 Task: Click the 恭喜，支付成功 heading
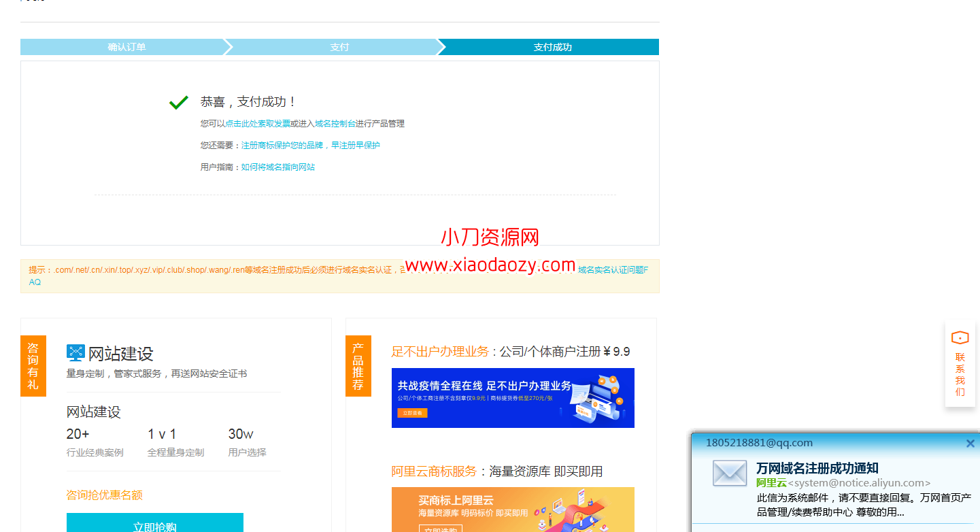pyautogui.click(x=249, y=102)
